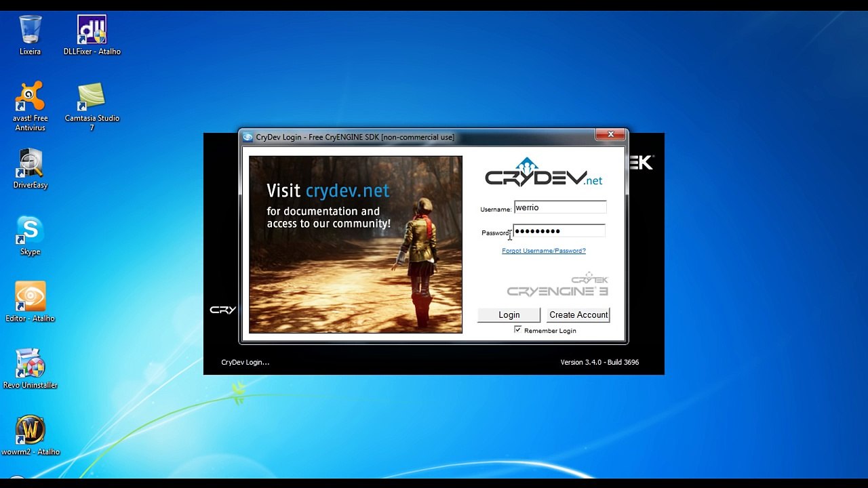The width and height of the screenshot is (868, 488).
Task: Select the Editor - Atalho shortcut icon
Action: point(30,302)
